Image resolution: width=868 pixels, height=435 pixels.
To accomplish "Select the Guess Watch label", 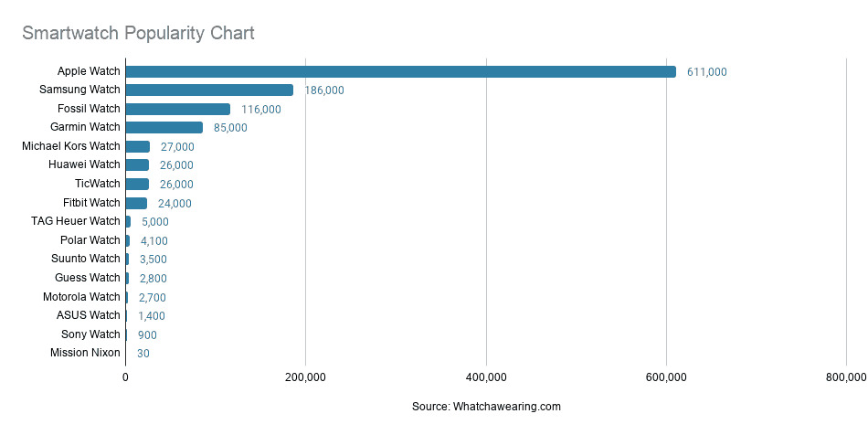I will [88, 278].
